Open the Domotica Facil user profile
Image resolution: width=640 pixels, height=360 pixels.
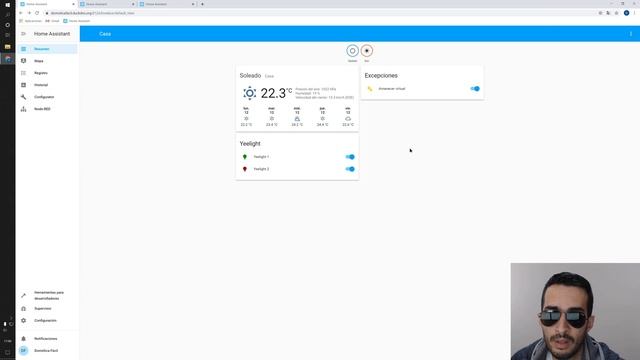pyautogui.click(x=47, y=351)
